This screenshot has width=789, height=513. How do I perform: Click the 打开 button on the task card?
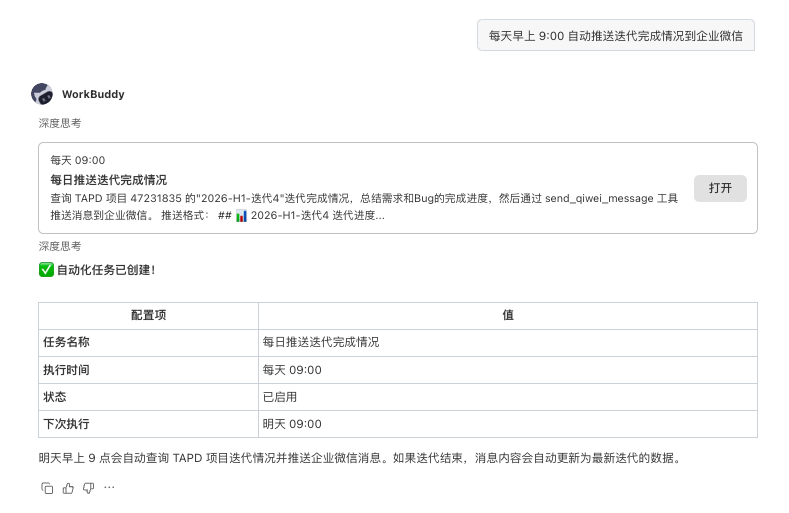tap(720, 188)
